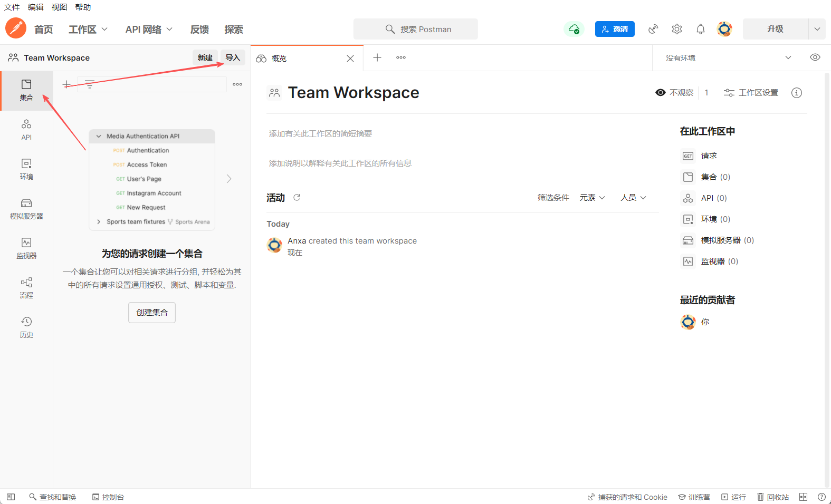Open the 集合 (Collections) sidebar tab
This screenshot has height=504, width=831.
coord(26,91)
